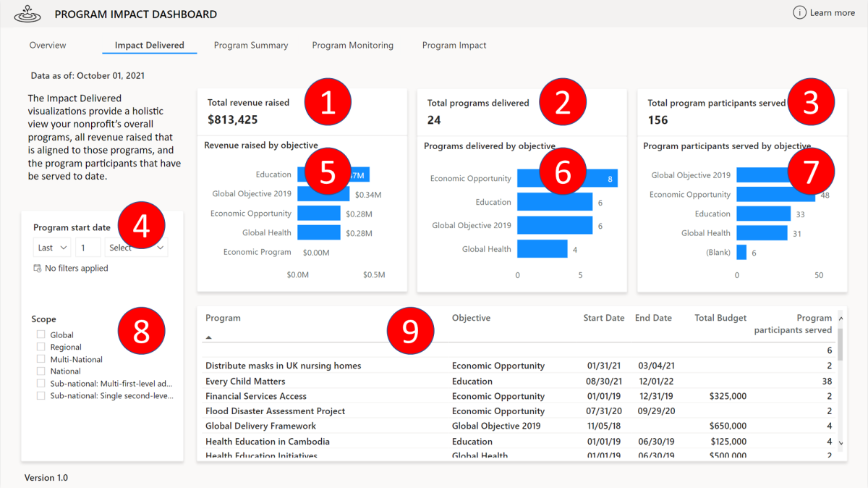
Task: Click the watering-can logo at top left
Action: point(27,12)
